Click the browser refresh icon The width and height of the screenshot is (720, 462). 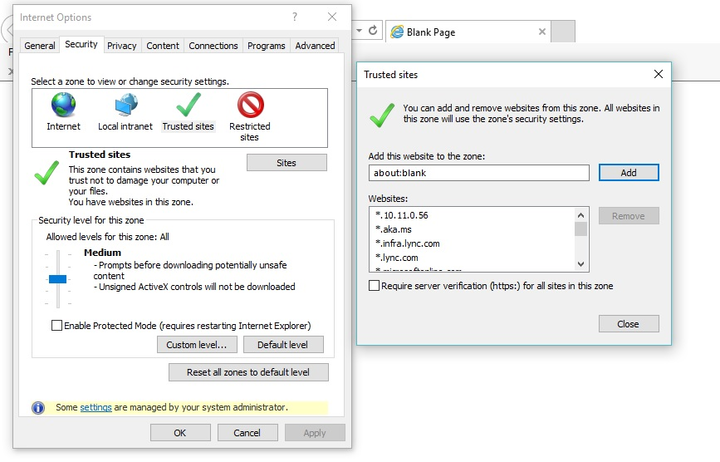373,30
